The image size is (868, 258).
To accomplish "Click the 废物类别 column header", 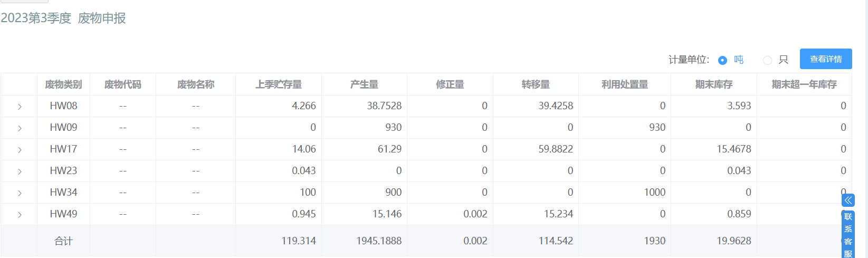I will click(x=63, y=84).
